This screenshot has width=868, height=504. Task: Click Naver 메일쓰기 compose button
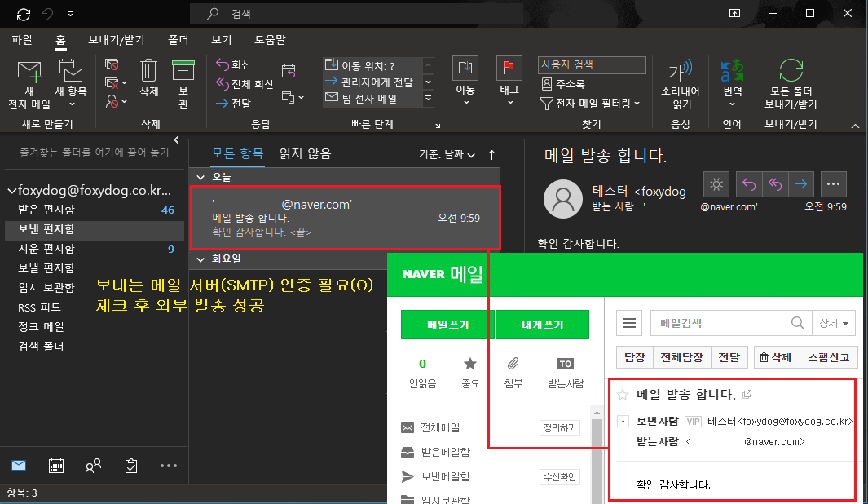point(447,325)
